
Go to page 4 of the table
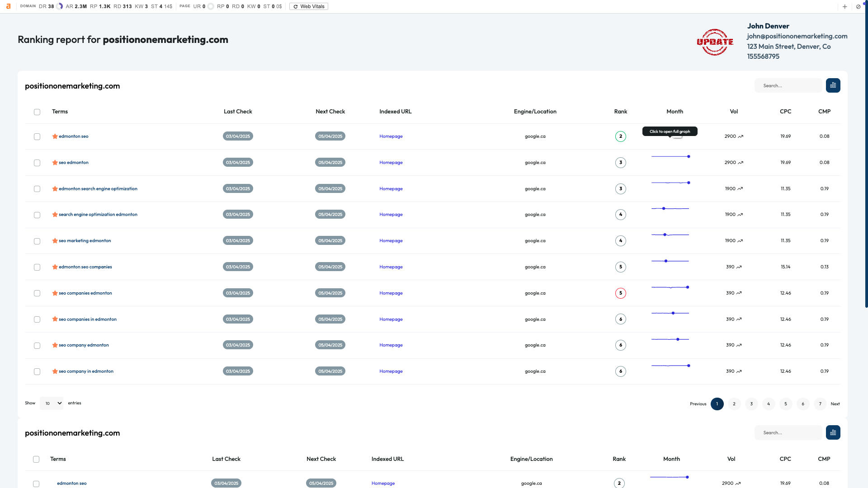769,404
